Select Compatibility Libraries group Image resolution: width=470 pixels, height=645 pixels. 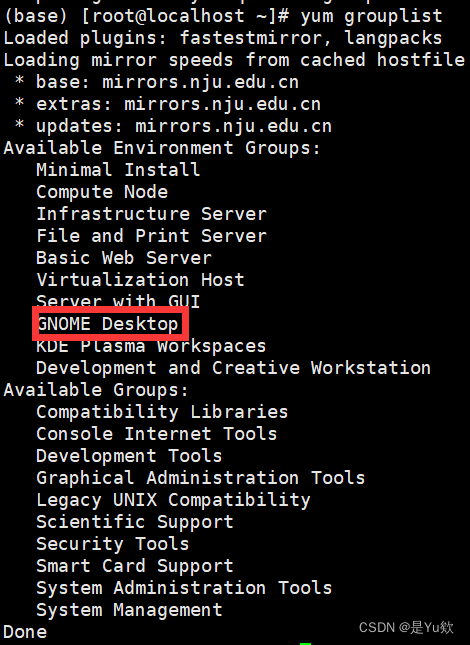click(162, 412)
